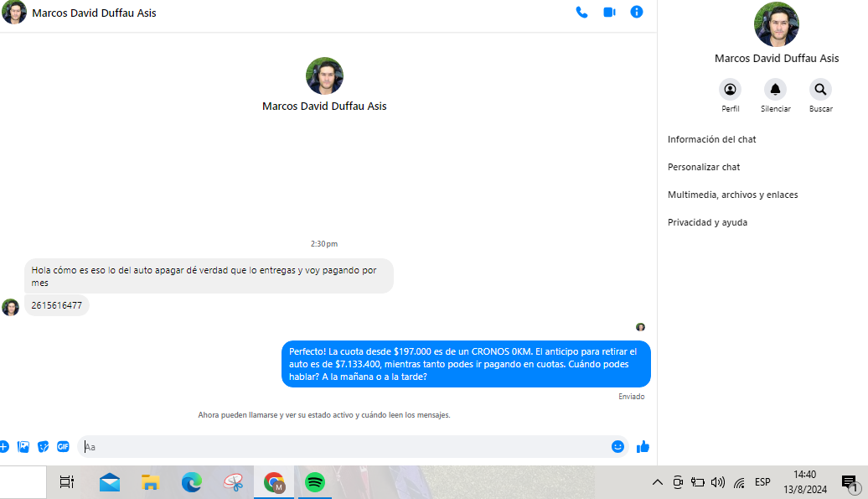The height and width of the screenshot is (499, 868).
Task: Show hidden system tray icons
Action: pos(657,482)
